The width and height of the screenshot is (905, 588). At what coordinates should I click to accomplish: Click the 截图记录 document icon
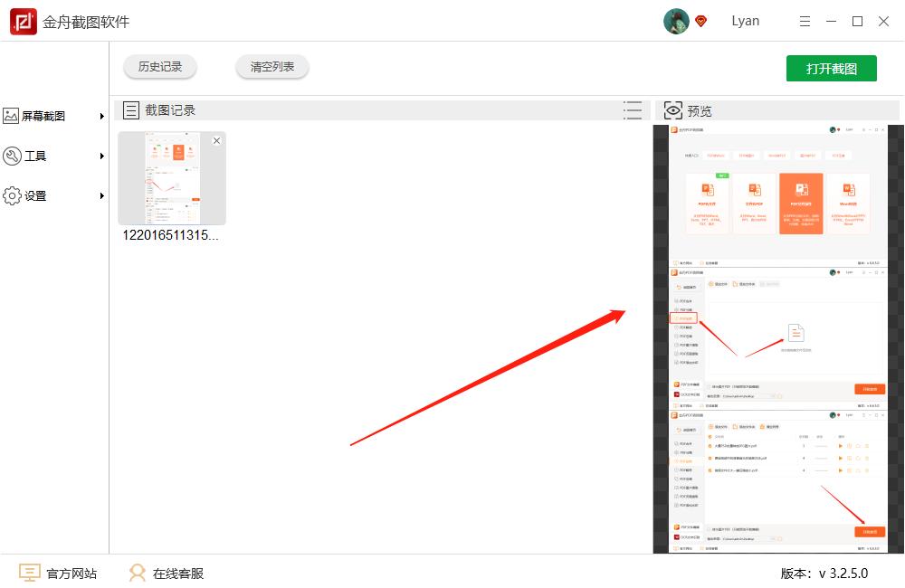click(131, 110)
